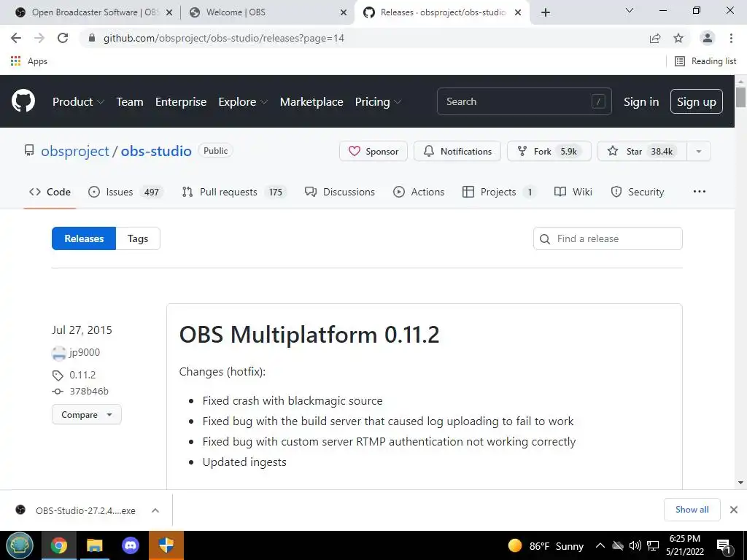The height and width of the screenshot is (560, 747).
Task: Expand the Product menu
Action: coord(78,101)
